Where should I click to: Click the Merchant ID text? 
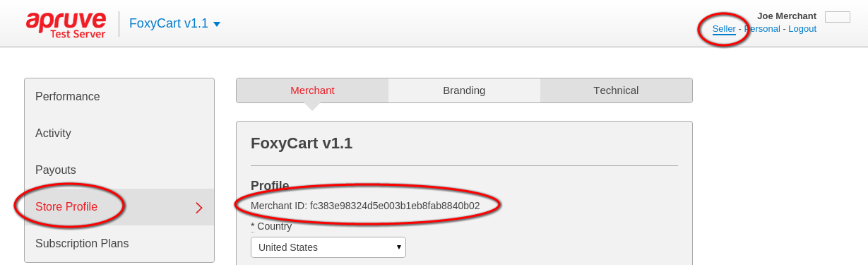pyautogui.click(x=365, y=206)
